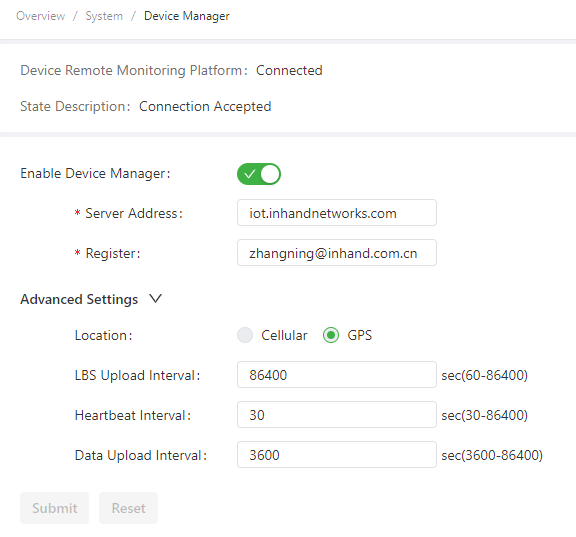Click the 'Enable Device Manager:' label
This screenshot has width=576, height=537.
coord(96,174)
